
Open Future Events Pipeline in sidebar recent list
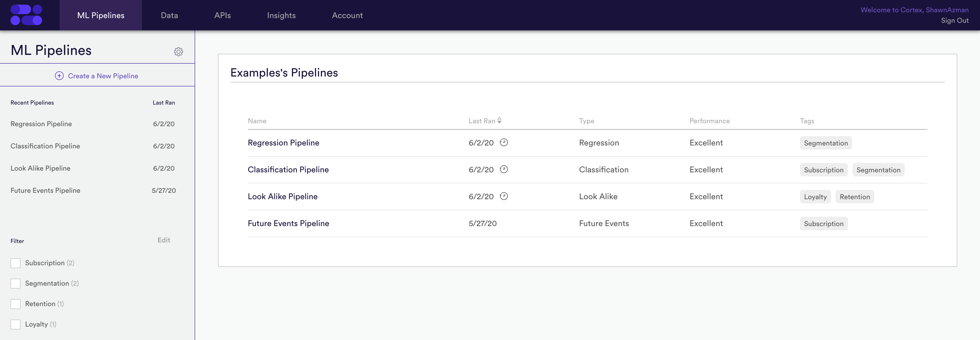(x=45, y=190)
